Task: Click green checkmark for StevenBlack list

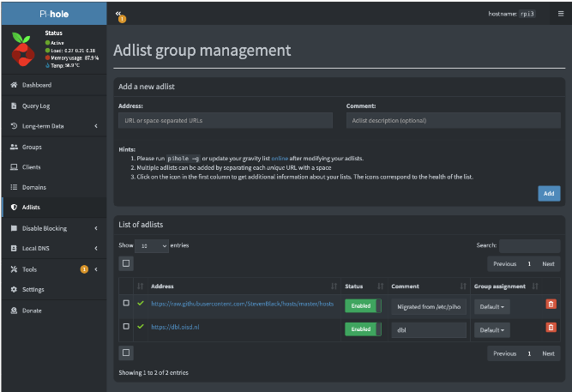Action: point(141,304)
